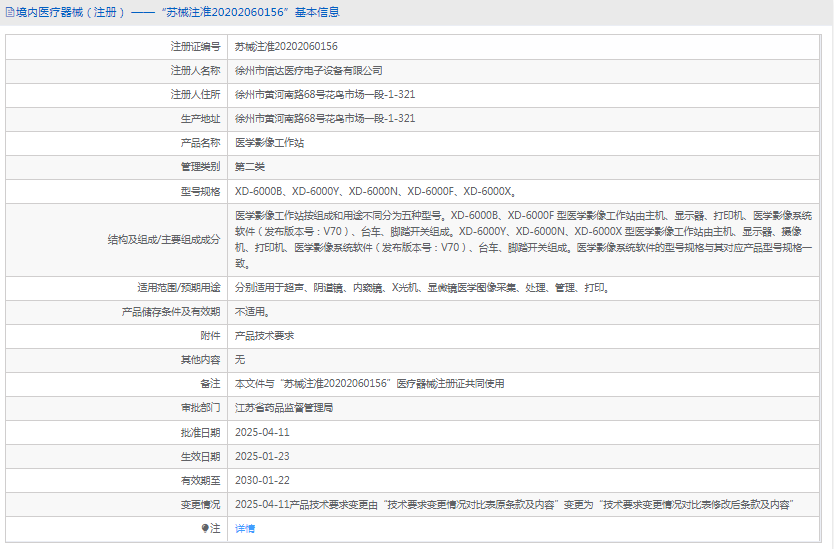The image size is (834, 549).
Task: Click the document icon beside the page title
Action: [x=10, y=12]
